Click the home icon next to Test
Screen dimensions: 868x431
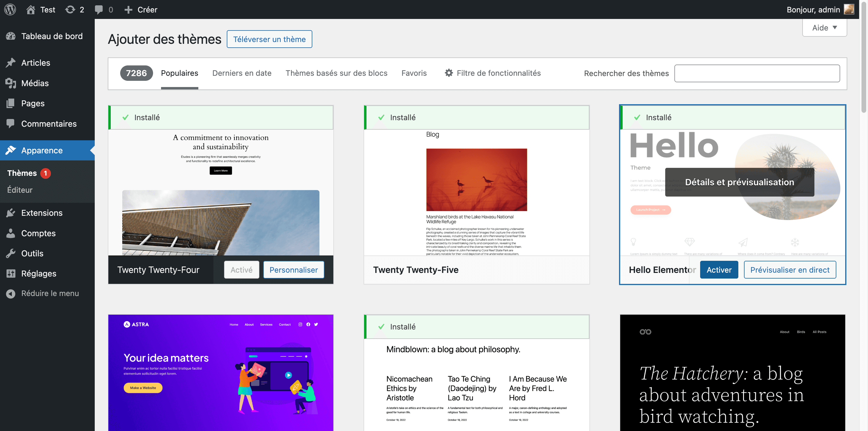[31, 9]
